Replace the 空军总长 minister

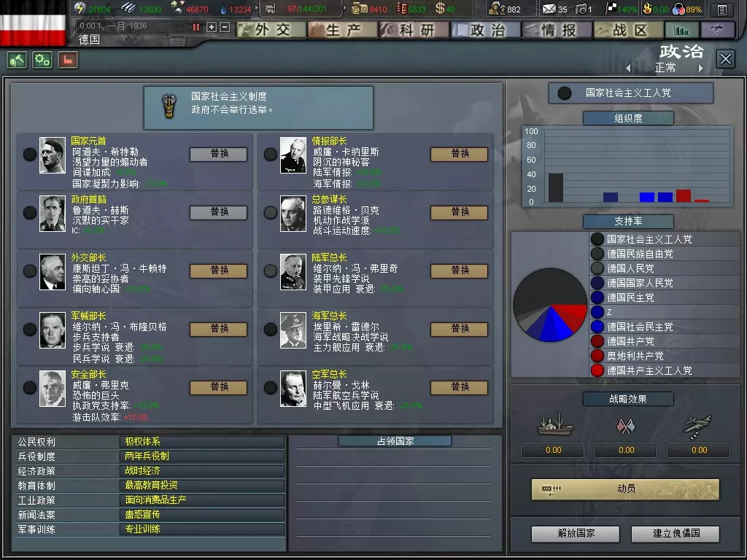coord(460,388)
